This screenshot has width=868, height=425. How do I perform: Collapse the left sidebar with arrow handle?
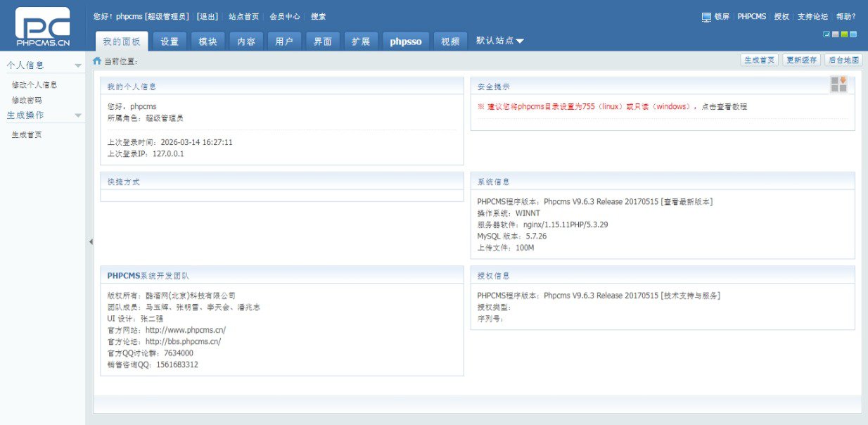pyautogui.click(x=90, y=242)
